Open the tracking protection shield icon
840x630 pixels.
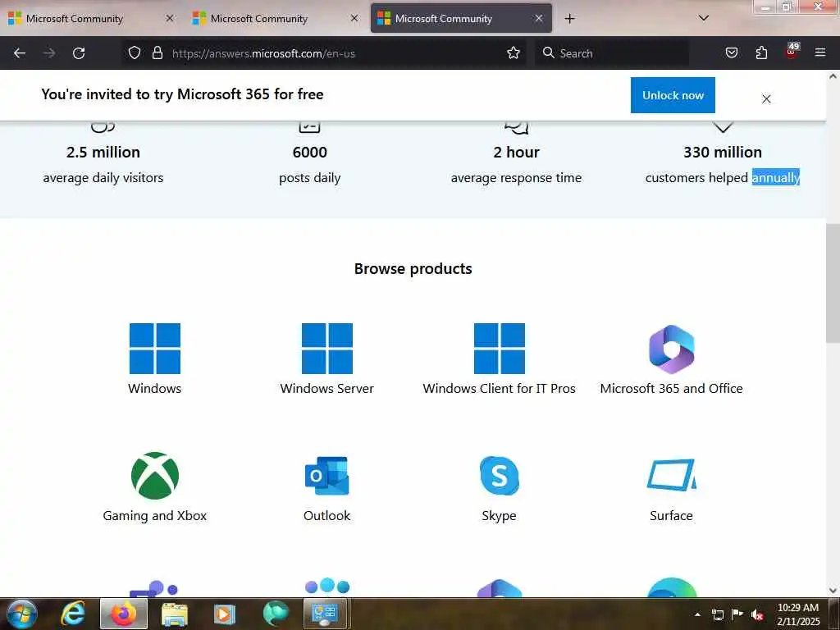coord(135,52)
